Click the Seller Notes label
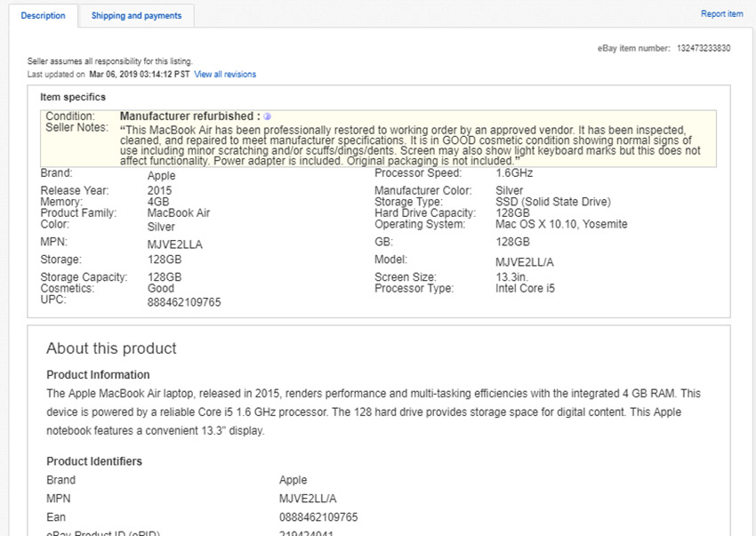The height and width of the screenshot is (536, 756). (x=76, y=128)
